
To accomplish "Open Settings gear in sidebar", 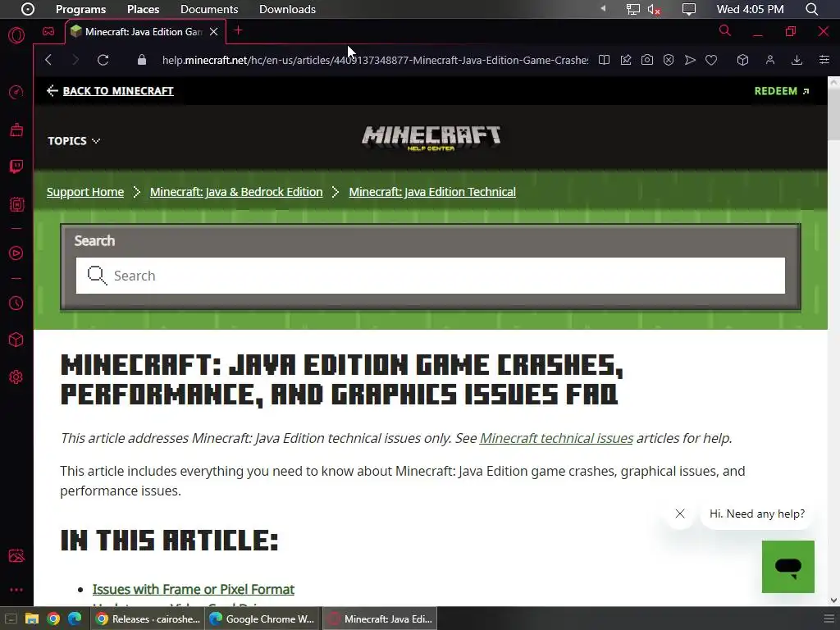I will [16, 377].
